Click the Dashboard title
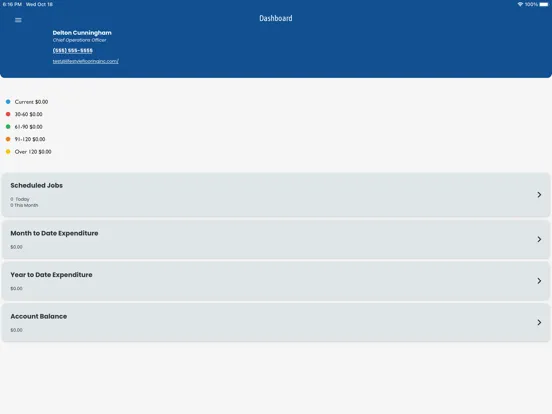 (276, 18)
